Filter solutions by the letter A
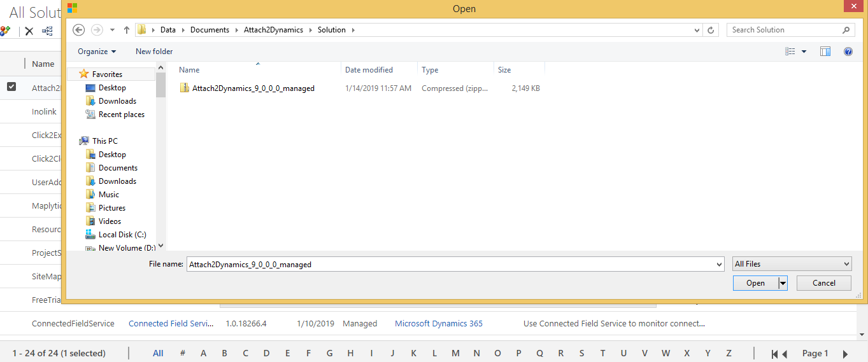This screenshot has width=868, height=362. coord(204,354)
